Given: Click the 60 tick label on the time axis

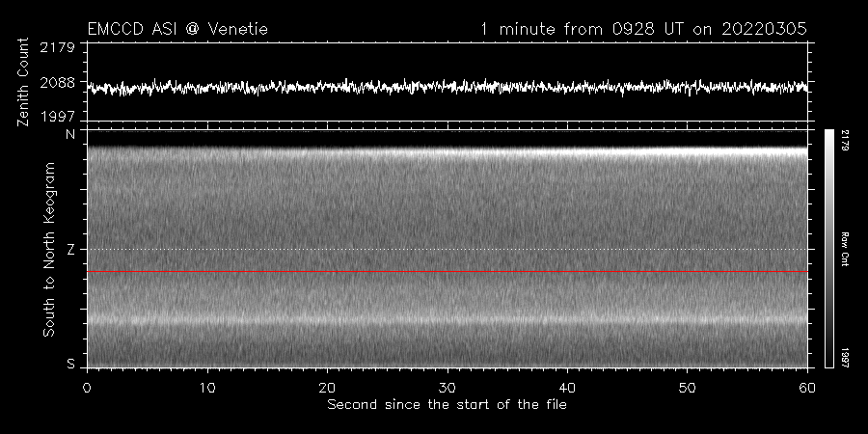Looking at the screenshot, I should [x=807, y=388].
